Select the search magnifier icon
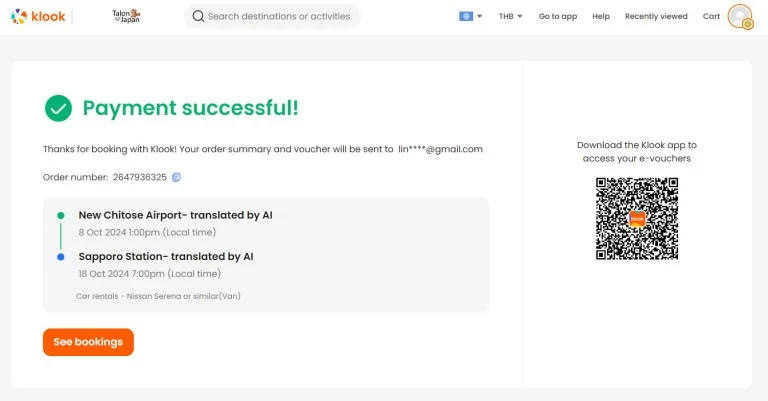 [x=198, y=16]
